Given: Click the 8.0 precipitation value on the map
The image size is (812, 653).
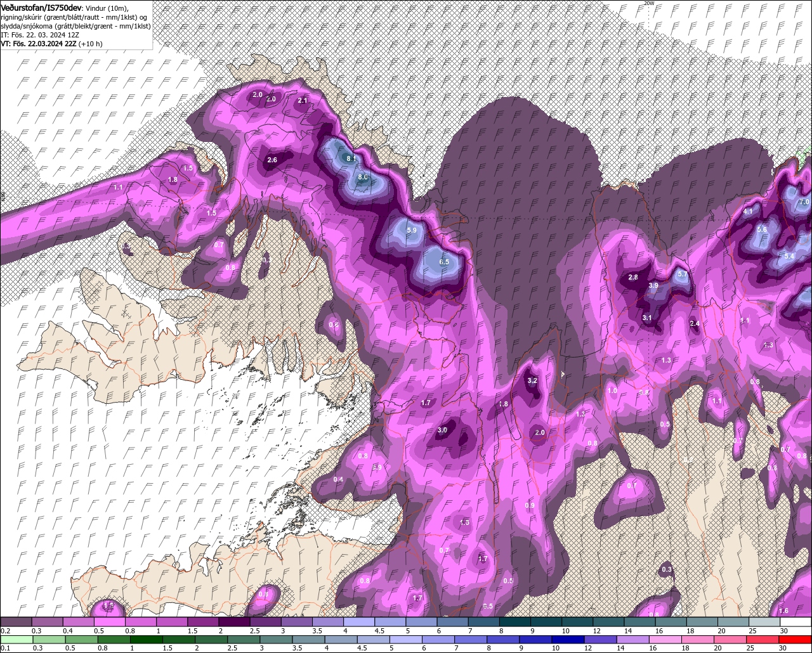Looking at the screenshot, I should 363,177.
